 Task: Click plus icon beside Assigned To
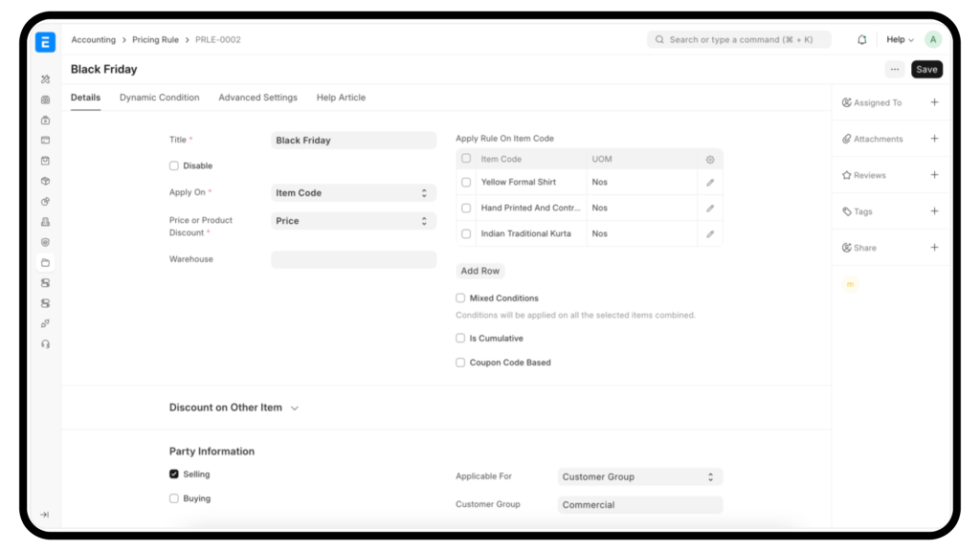coord(934,102)
